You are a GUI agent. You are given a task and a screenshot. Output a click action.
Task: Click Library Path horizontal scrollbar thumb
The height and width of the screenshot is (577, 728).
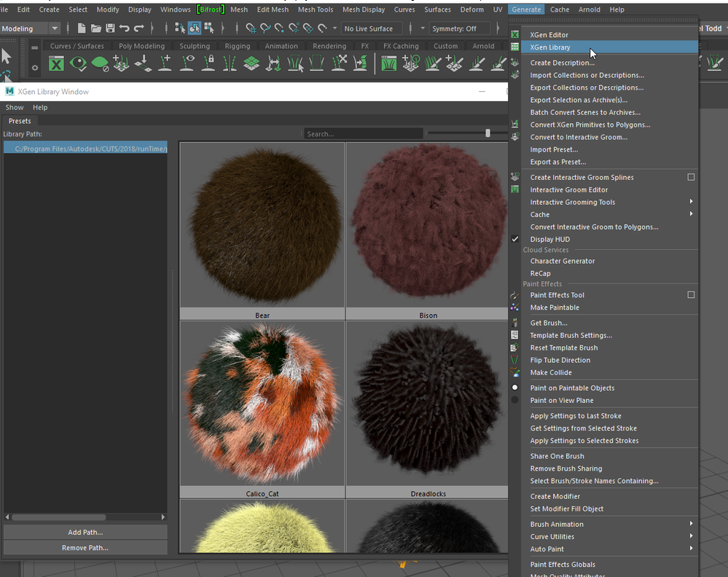[x=59, y=517]
